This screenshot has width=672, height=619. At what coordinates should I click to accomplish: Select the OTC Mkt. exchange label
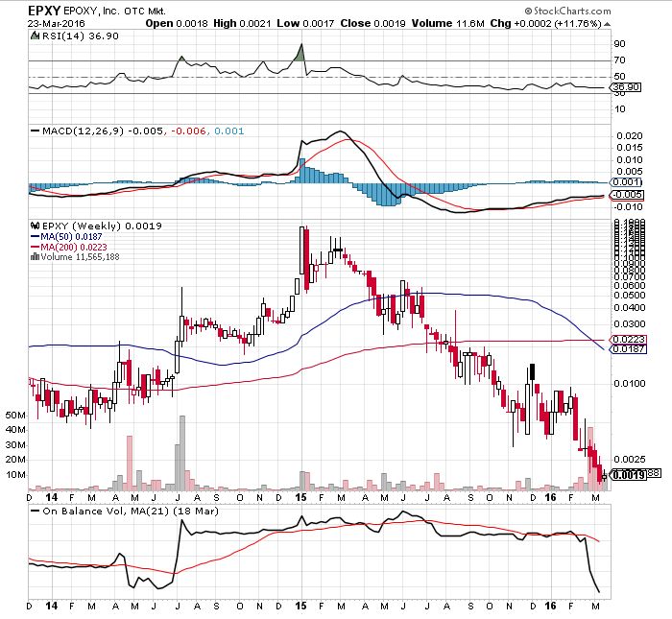click(x=144, y=12)
